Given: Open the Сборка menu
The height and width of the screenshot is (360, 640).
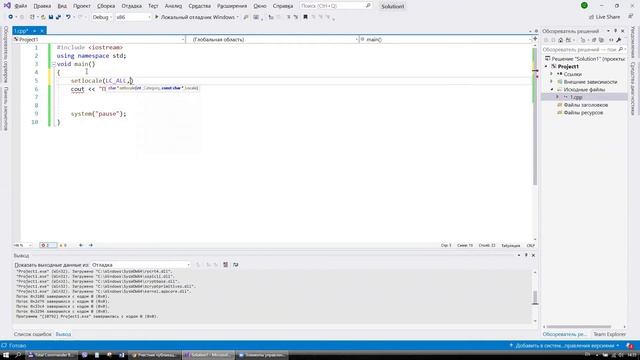Looking at the screenshot, I should tap(106, 6).
